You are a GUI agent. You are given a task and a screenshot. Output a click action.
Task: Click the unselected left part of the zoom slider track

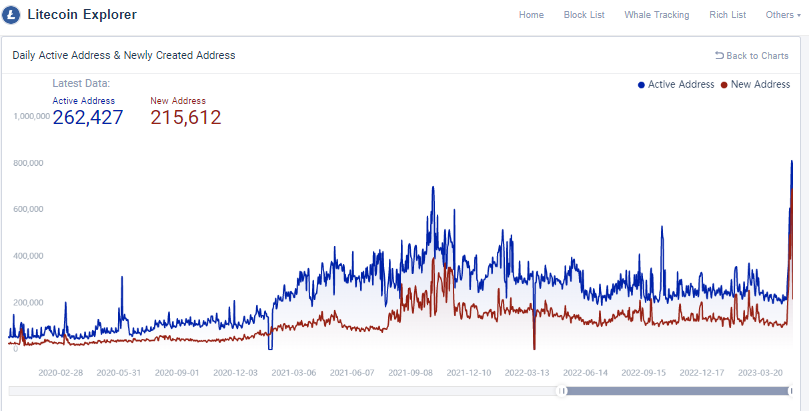pos(280,391)
